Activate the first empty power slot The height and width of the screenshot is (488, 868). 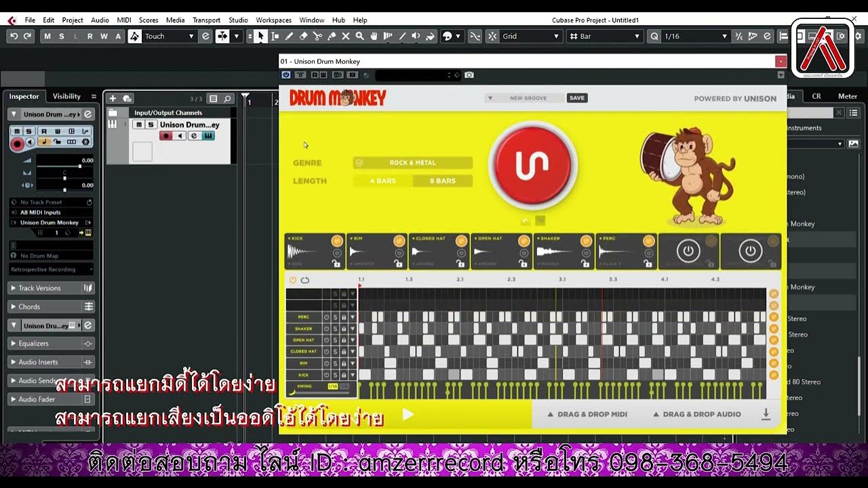pos(688,251)
